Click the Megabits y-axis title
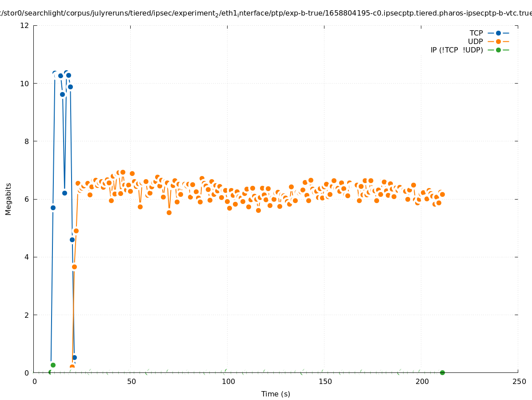Image resolution: width=532 pixels, height=400 pixels. pos(8,199)
